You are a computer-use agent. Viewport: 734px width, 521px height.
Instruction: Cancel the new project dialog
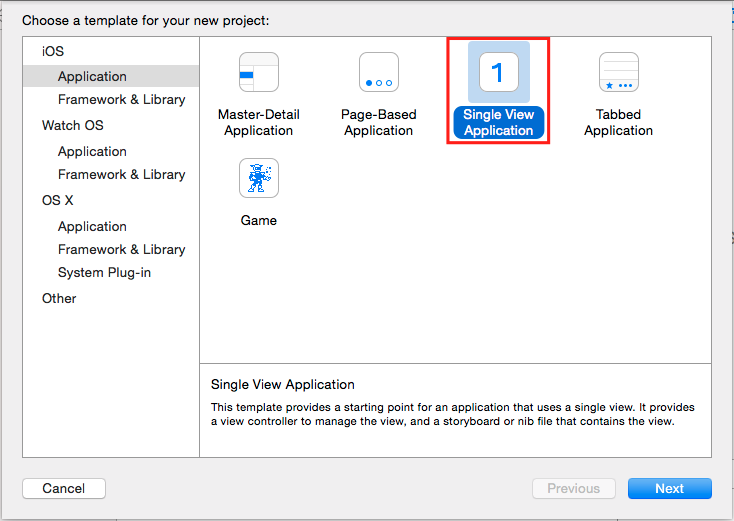64,489
